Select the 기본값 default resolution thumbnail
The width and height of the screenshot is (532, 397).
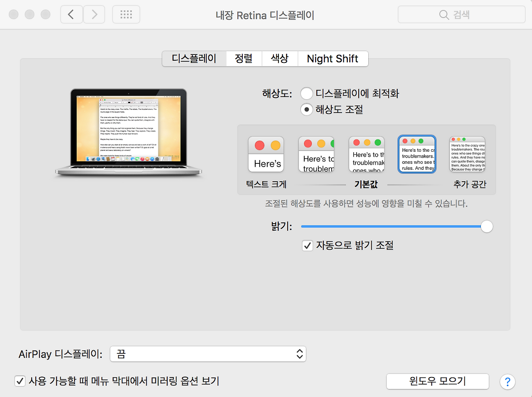tap(367, 154)
